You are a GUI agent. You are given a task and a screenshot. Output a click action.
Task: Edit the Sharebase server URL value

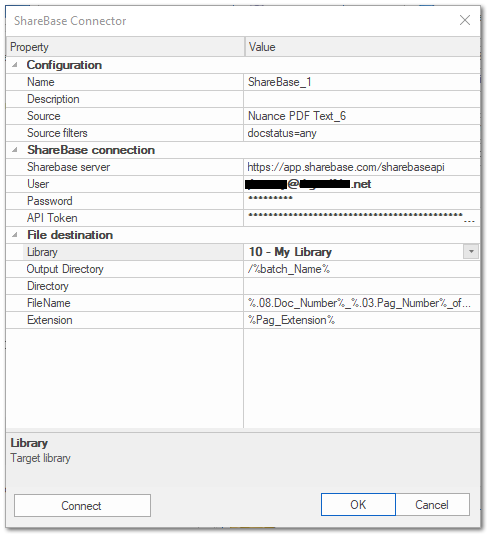pyautogui.click(x=362, y=167)
